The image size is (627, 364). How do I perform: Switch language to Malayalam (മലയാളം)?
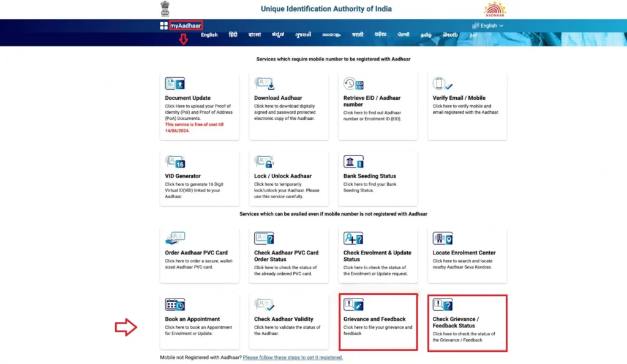pos(331,35)
